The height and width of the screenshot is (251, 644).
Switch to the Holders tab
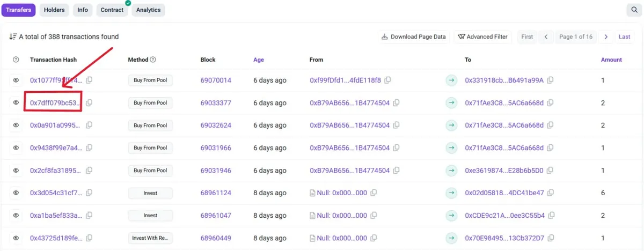coord(54,10)
